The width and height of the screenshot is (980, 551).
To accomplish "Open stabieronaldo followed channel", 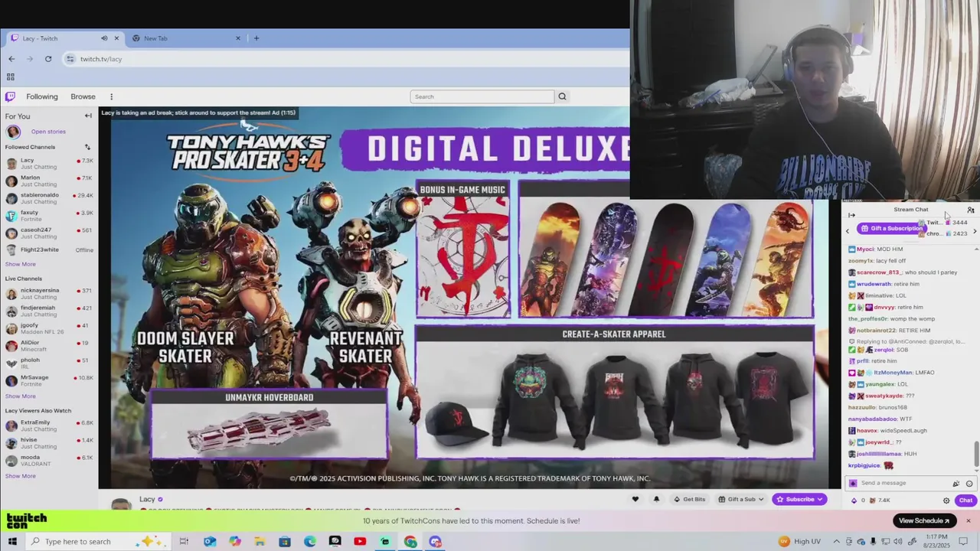I will point(49,198).
